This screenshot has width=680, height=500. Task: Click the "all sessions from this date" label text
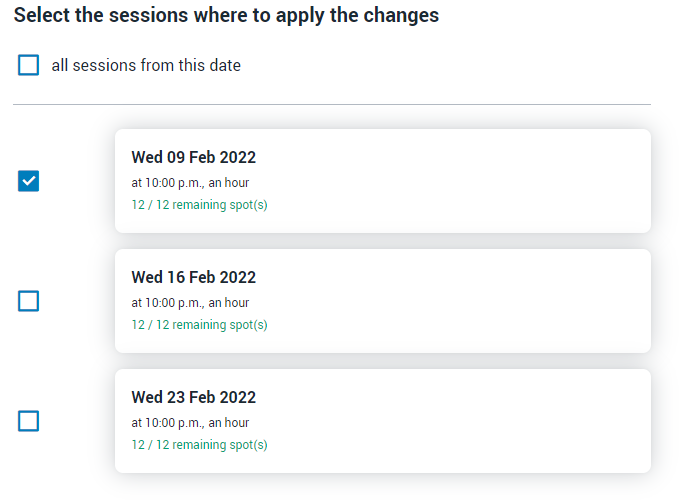click(146, 65)
